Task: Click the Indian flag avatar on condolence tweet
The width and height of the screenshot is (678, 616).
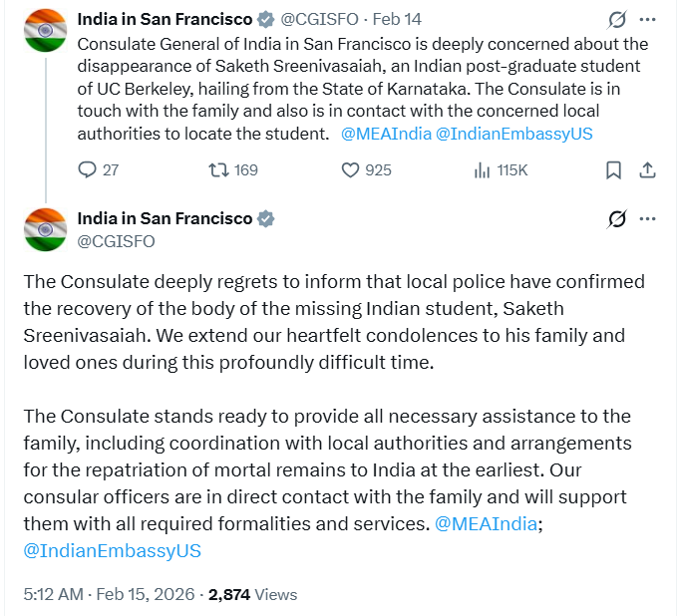Action: point(44,230)
